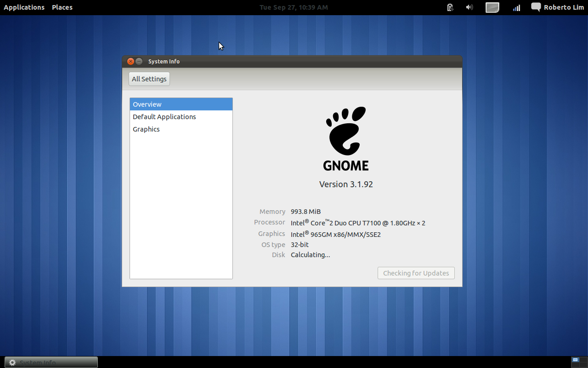Select Overview in the sidebar
The image size is (588, 368).
pyautogui.click(x=147, y=104)
